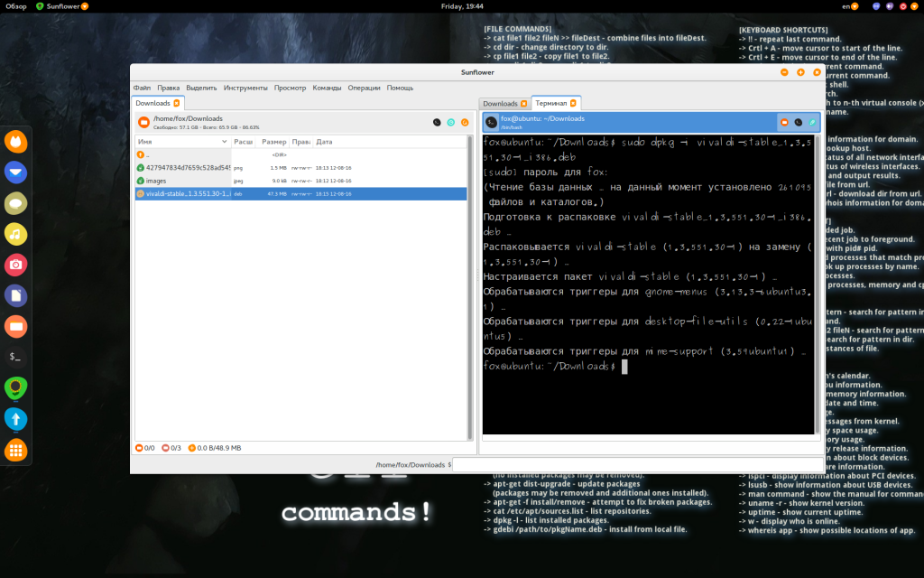The width and height of the screenshot is (924, 578).
Task: Open the chat messenger dock icon
Action: (x=16, y=203)
